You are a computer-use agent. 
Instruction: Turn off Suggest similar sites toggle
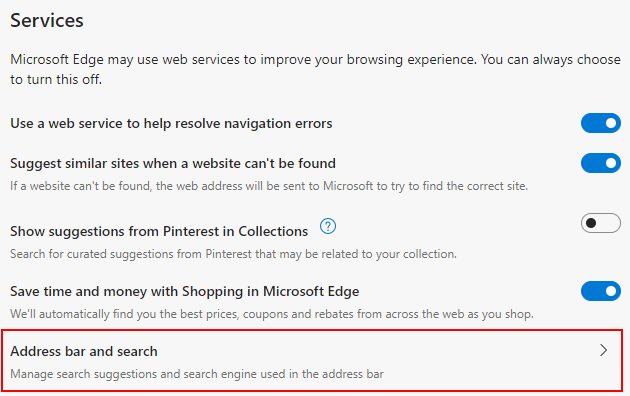pos(601,163)
